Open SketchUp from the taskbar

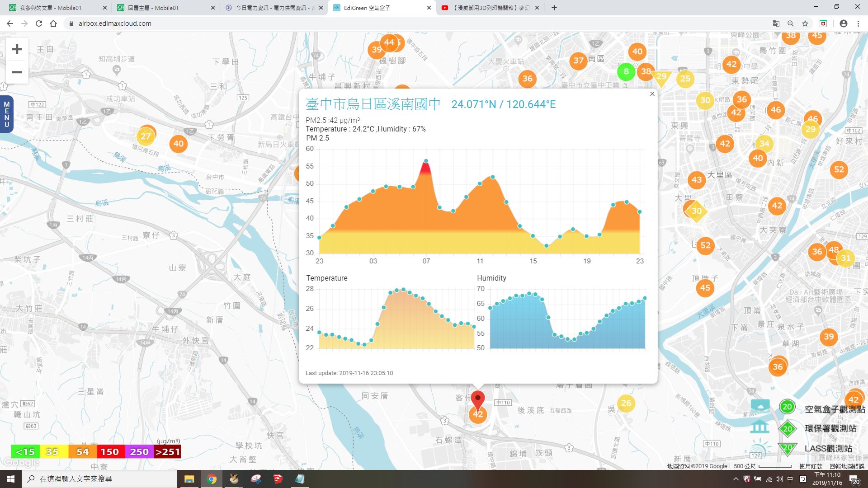coord(278,479)
